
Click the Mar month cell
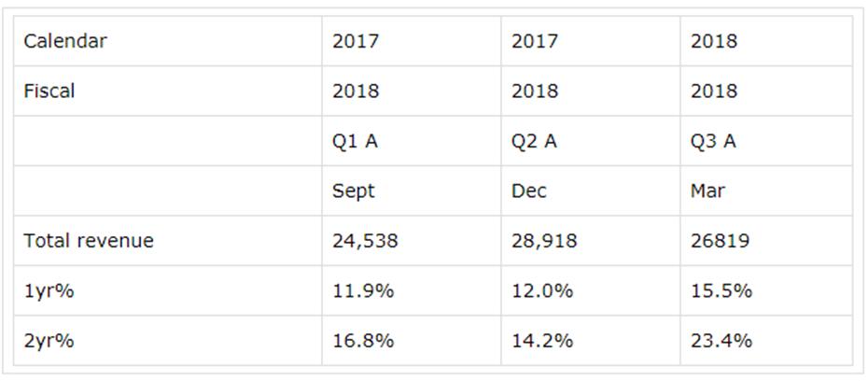pyautogui.click(x=707, y=191)
